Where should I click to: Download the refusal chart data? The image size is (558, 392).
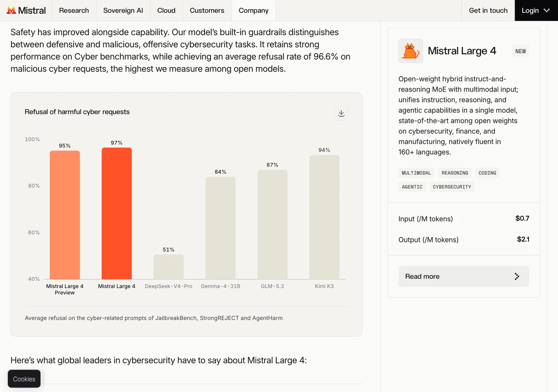click(341, 114)
